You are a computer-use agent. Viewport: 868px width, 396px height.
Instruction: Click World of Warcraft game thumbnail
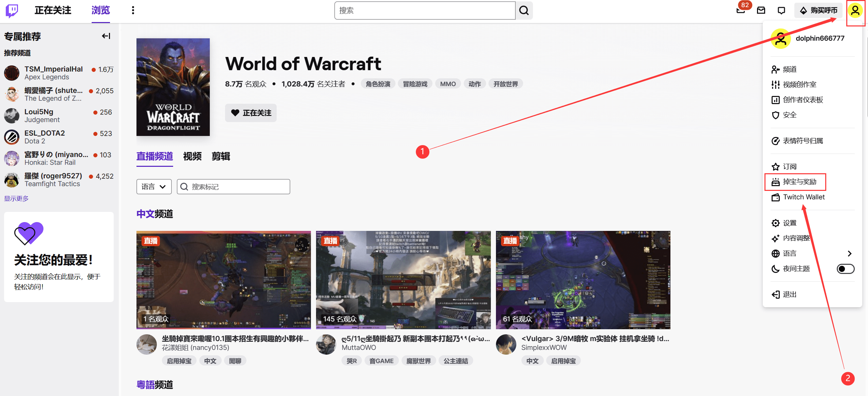tap(174, 87)
